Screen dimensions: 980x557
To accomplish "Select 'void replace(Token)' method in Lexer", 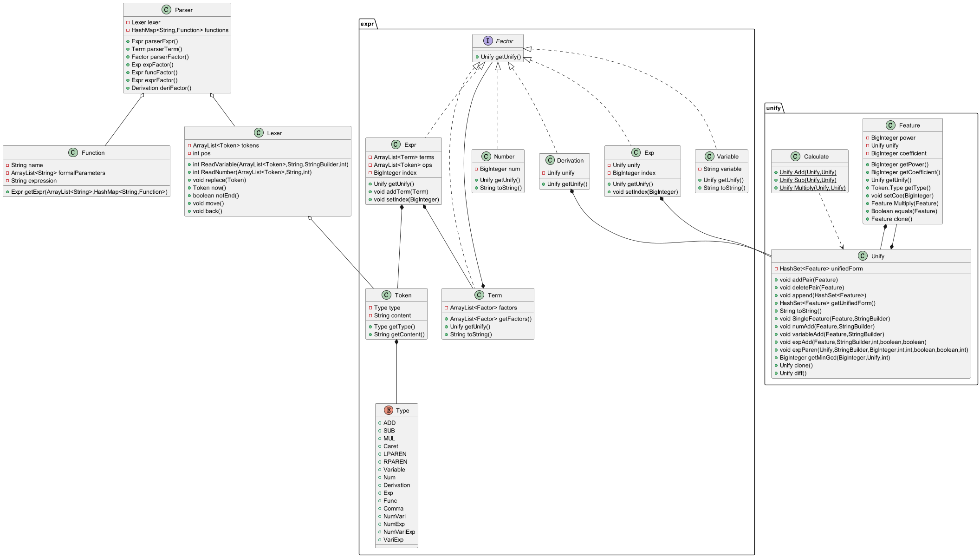I will [x=220, y=180].
